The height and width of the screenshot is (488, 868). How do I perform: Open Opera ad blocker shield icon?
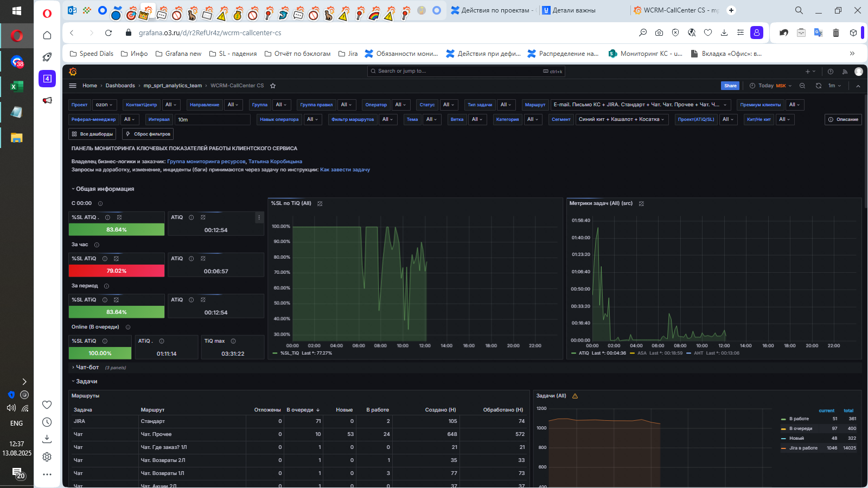[x=675, y=33]
